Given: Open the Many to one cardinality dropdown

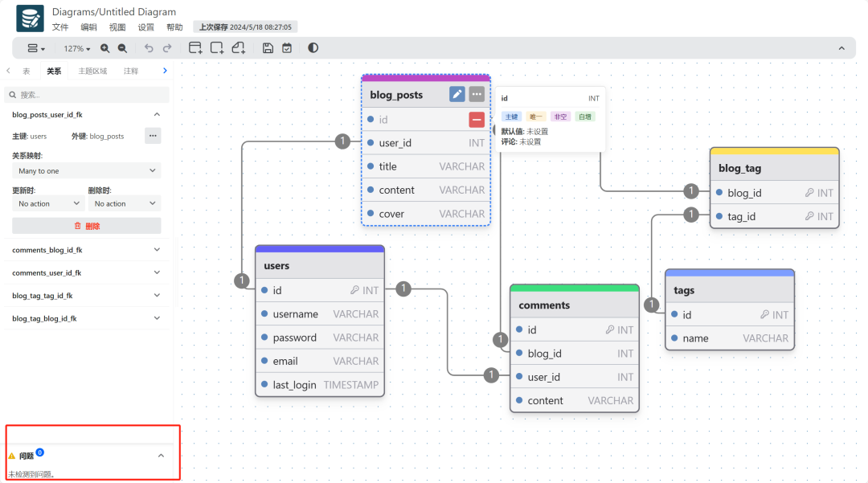Looking at the screenshot, I should click(87, 171).
